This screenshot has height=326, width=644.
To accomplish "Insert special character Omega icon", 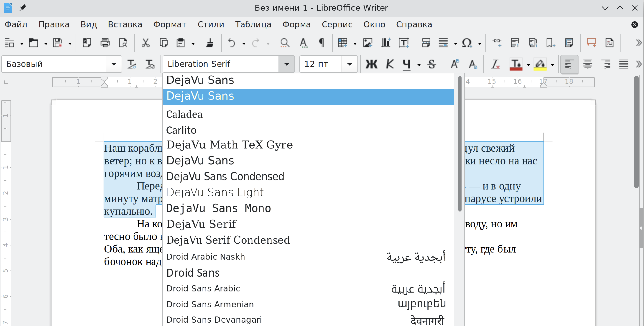I will click(x=467, y=43).
